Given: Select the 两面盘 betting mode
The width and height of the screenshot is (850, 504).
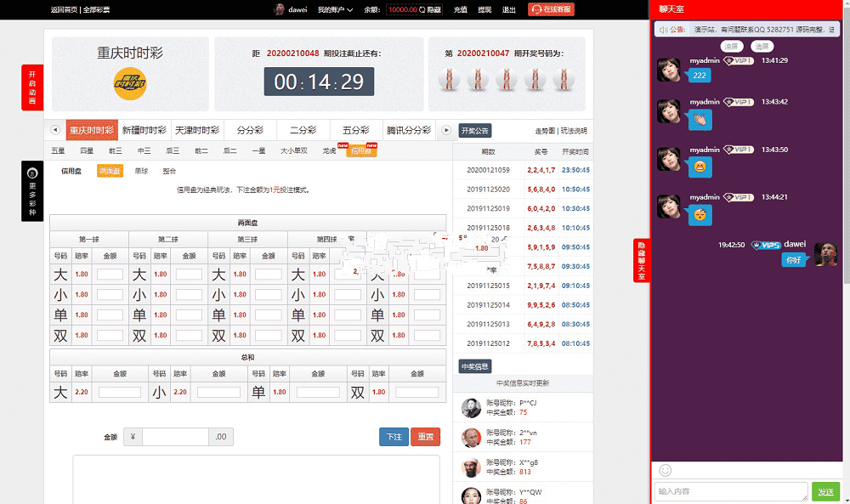Looking at the screenshot, I should [110, 170].
